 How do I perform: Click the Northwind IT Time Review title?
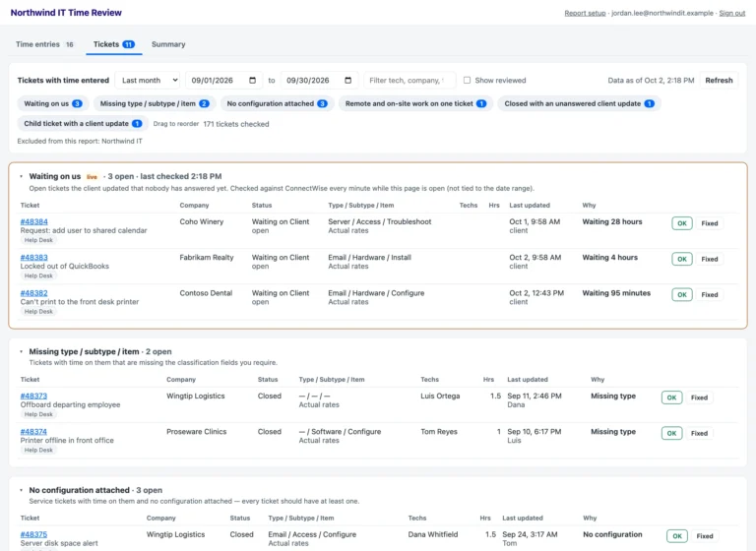[x=66, y=13]
